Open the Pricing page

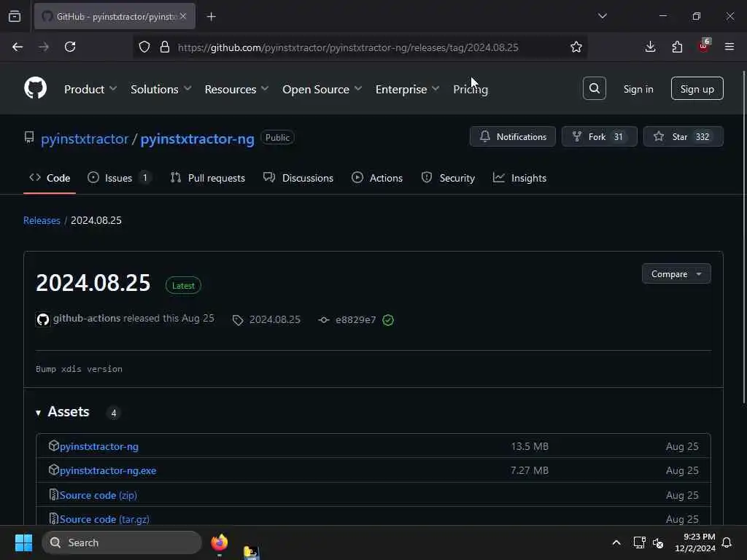pos(471,89)
